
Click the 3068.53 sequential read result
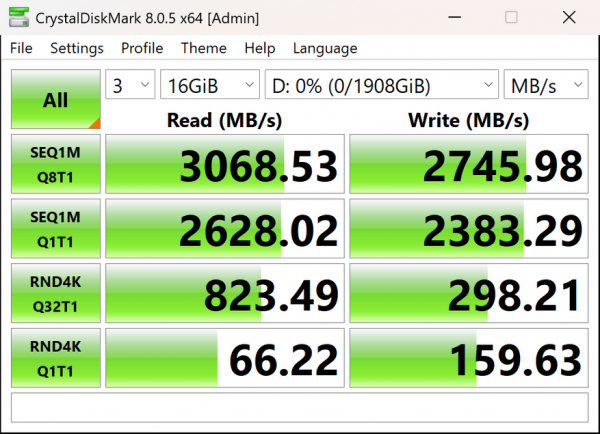225,164
